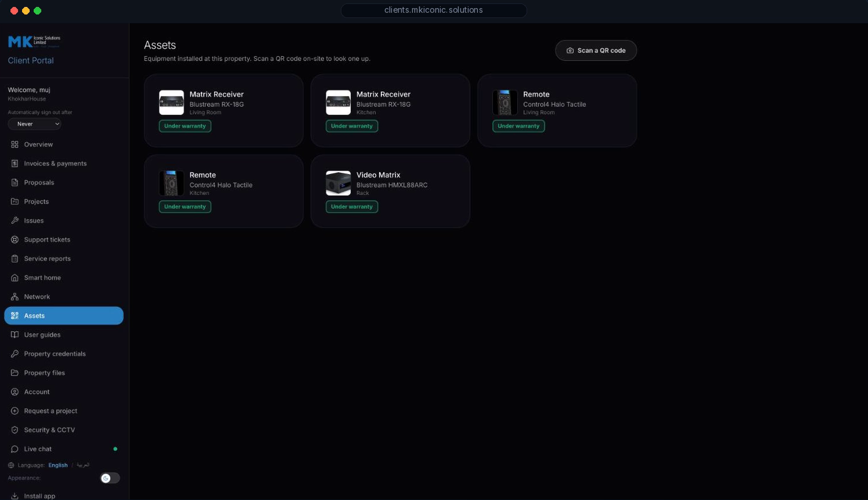Click the Live chat bubble icon
The image size is (868, 500).
point(15,449)
